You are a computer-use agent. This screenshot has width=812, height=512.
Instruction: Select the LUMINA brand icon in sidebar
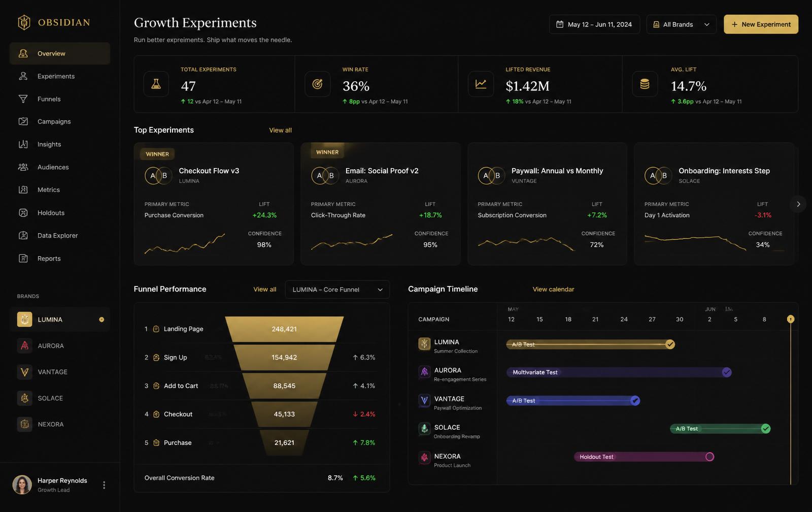tap(24, 319)
